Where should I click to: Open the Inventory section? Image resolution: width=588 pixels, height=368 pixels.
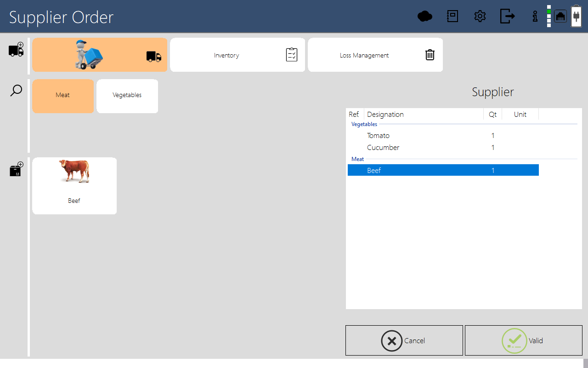[237, 55]
